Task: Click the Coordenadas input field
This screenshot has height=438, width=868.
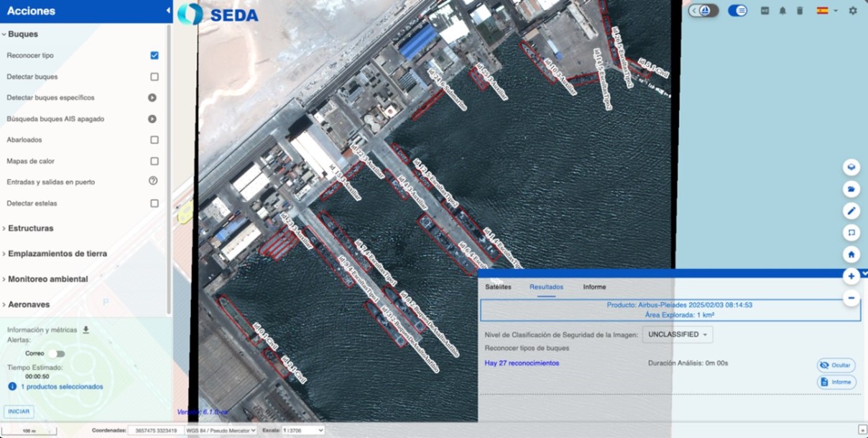Action: click(156, 431)
